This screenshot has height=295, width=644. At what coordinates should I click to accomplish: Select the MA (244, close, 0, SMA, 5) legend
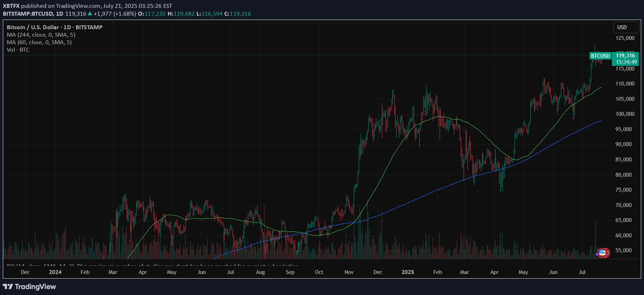[x=41, y=35]
